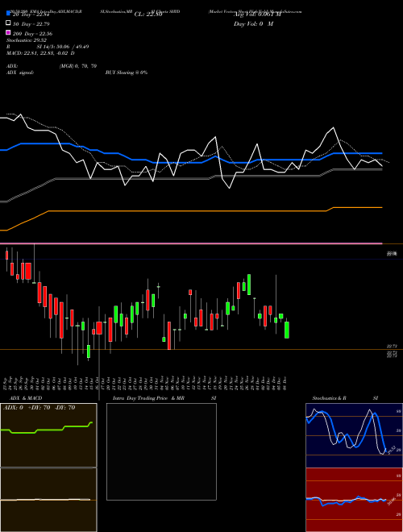403x532 pixels.
Task: Click the date axis labels under the candlesticks
Action: [146, 384]
